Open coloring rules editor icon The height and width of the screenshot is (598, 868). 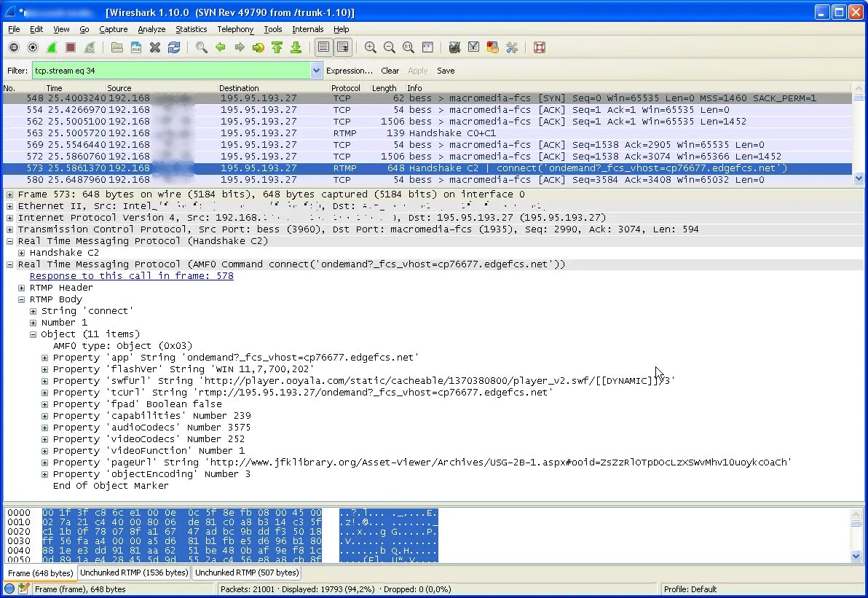(x=492, y=47)
